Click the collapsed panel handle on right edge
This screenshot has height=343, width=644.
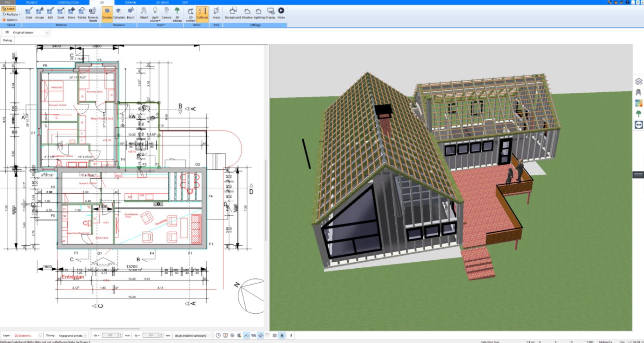(x=639, y=175)
